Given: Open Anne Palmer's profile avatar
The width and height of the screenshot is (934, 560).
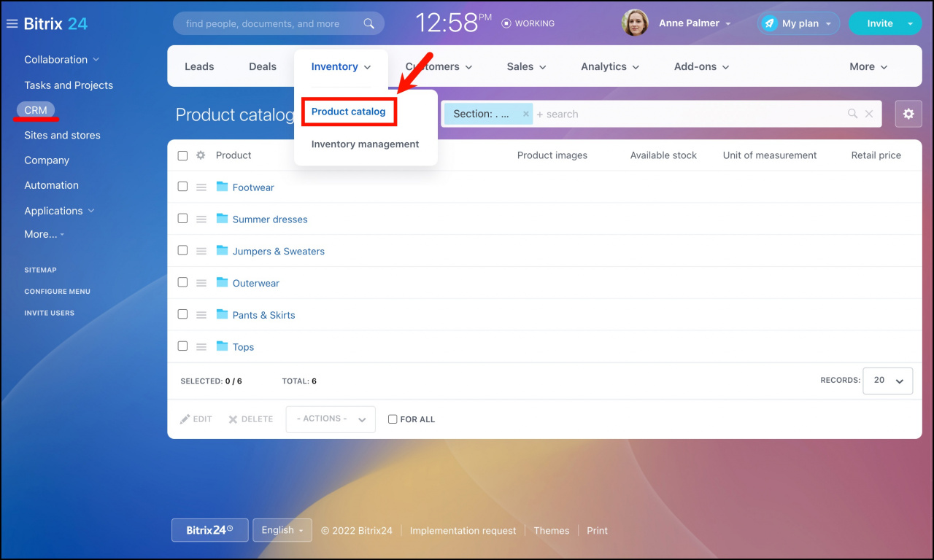Looking at the screenshot, I should 635,23.
